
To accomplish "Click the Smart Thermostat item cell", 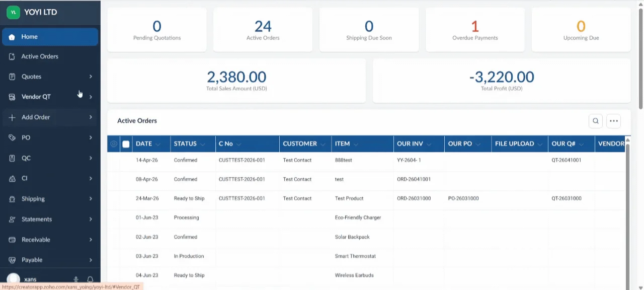I will pyautogui.click(x=355, y=256).
